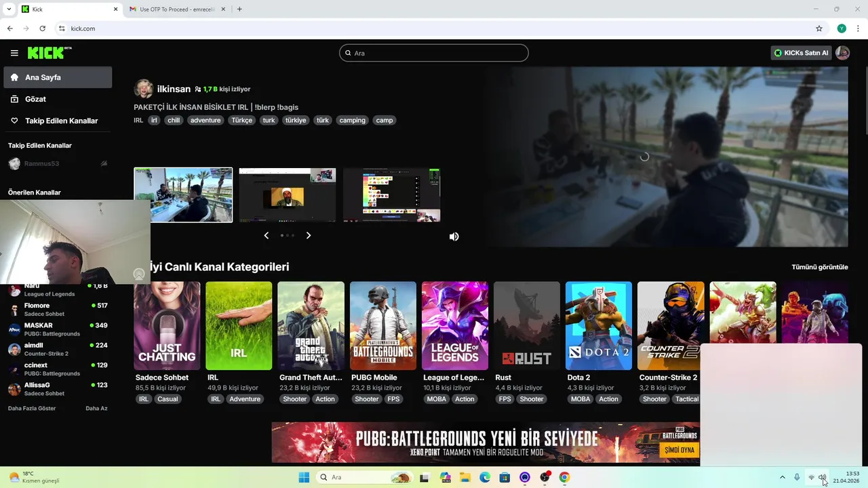Click ilkinsan streamer avatar
The height and width of the screenshot is (488, 868).
tap(144, 89)
